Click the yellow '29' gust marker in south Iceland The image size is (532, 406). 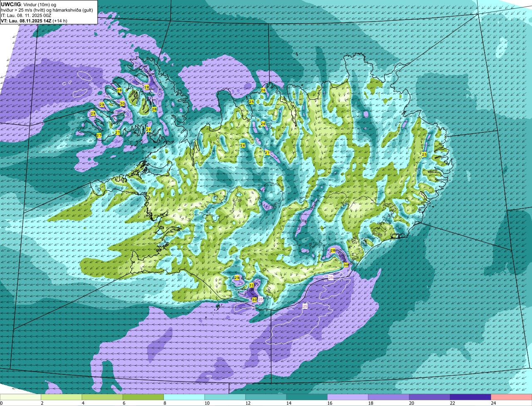click(x=237, y=278)
